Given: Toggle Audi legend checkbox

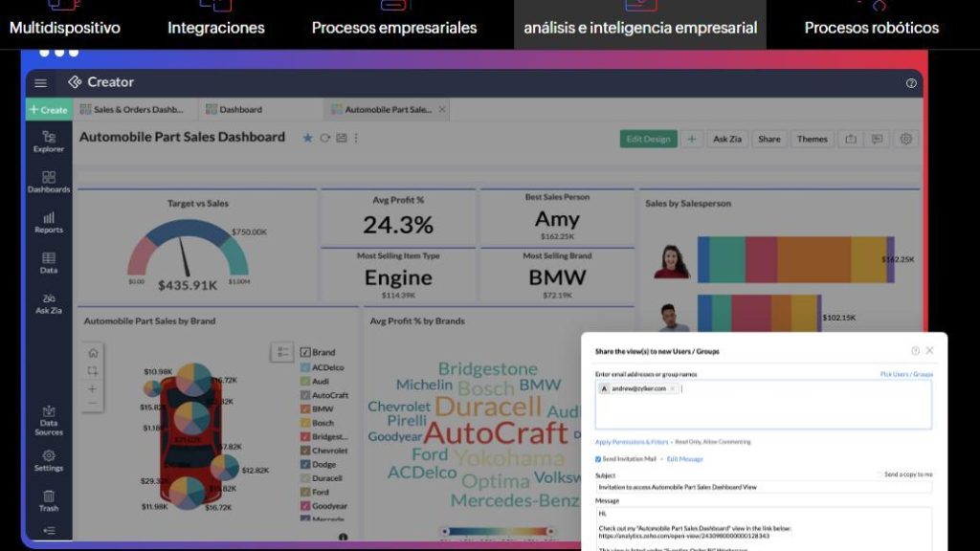Looking at the screenshot, I should click(x=305, y=381).
